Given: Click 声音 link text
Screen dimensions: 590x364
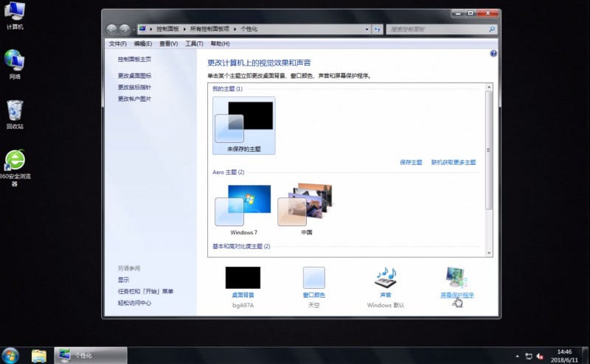Looking at the screenshot, I should point(385,295).
